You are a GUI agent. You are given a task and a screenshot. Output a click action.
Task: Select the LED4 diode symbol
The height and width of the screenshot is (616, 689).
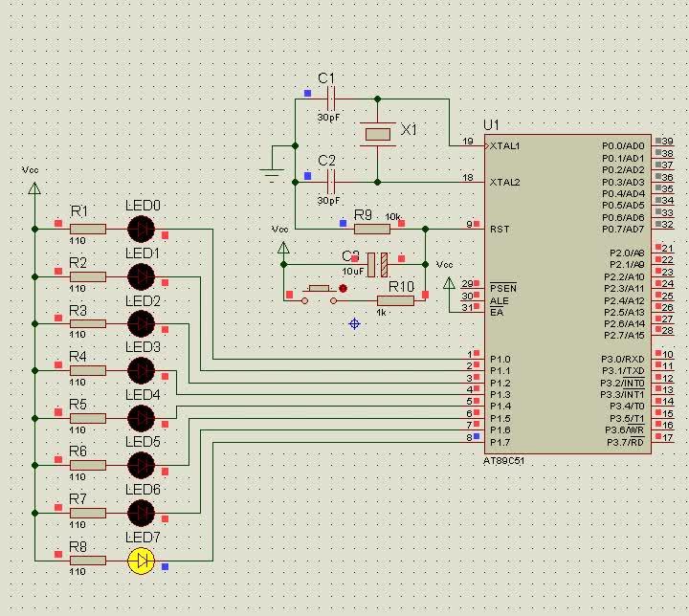(x=141, y=418)
